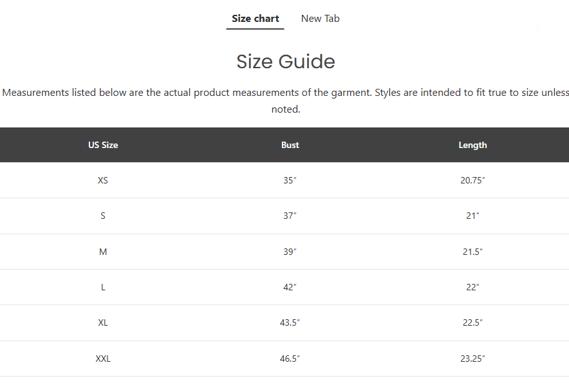Screen dimensions: 569x392
Task: Click the M size cell
Action: pos(103,252)
